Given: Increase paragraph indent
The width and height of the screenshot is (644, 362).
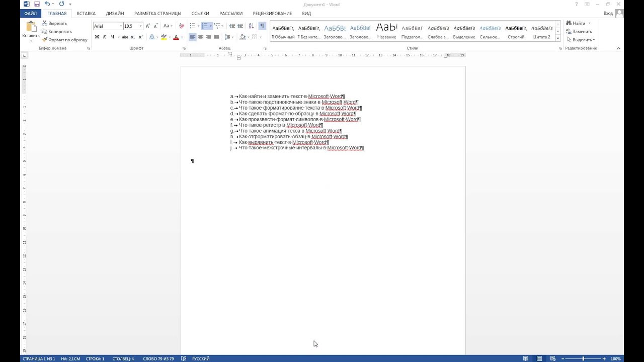Looking at the screenshot, I should pyautogui.click(x=240, y=26).
